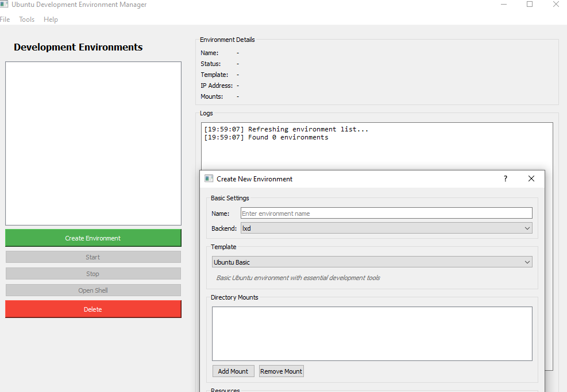The image size is (567, 392).
Task: Click the Start button
Action: click(x=93, y=257)
